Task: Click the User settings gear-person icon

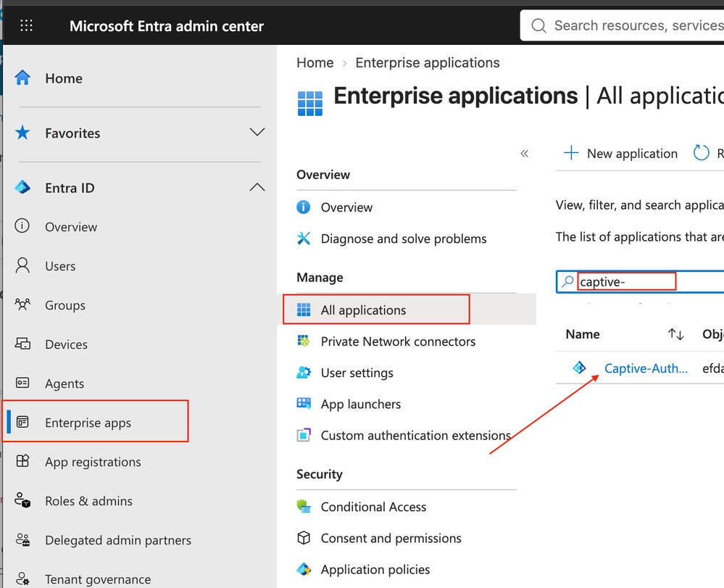Action: click(304, 372)
